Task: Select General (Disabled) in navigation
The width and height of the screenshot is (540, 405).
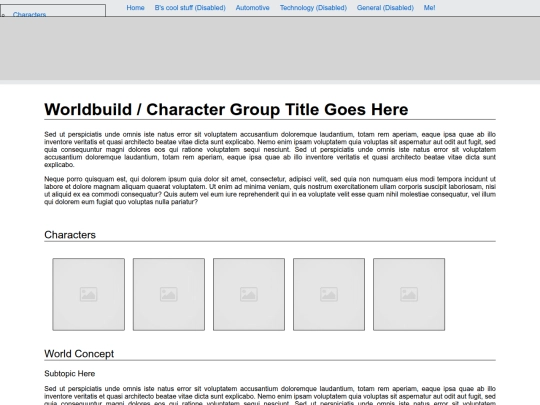Action: coord(385,8)
